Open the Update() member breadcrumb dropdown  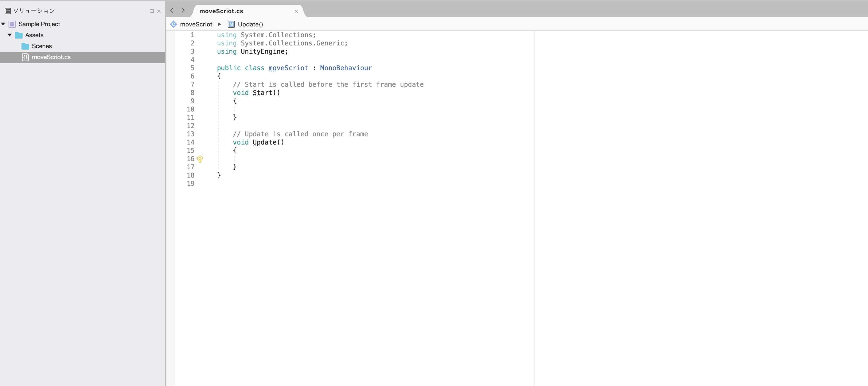[250, 24]
